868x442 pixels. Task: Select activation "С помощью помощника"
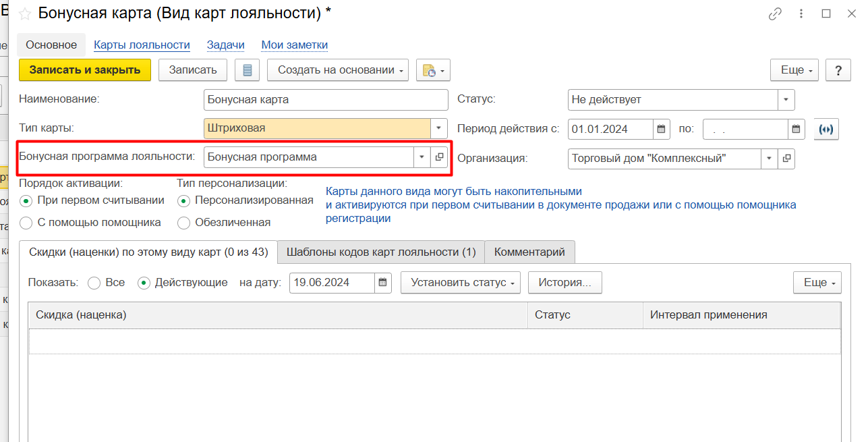[26, 223]
